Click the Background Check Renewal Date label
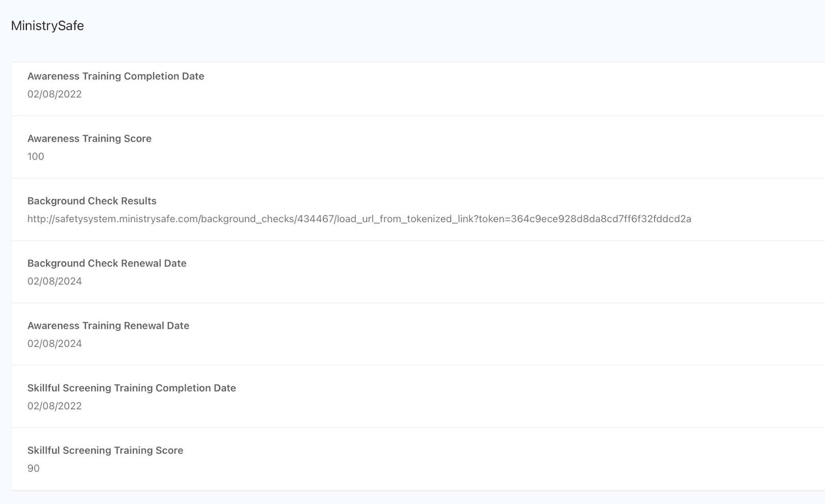 click(107, 263)
